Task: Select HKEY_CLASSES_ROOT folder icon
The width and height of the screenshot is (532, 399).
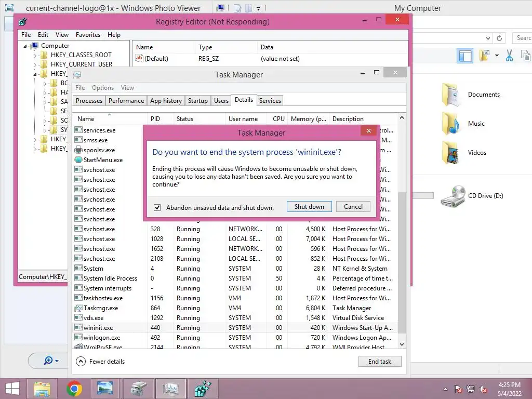Action: (x=44, y=55)
